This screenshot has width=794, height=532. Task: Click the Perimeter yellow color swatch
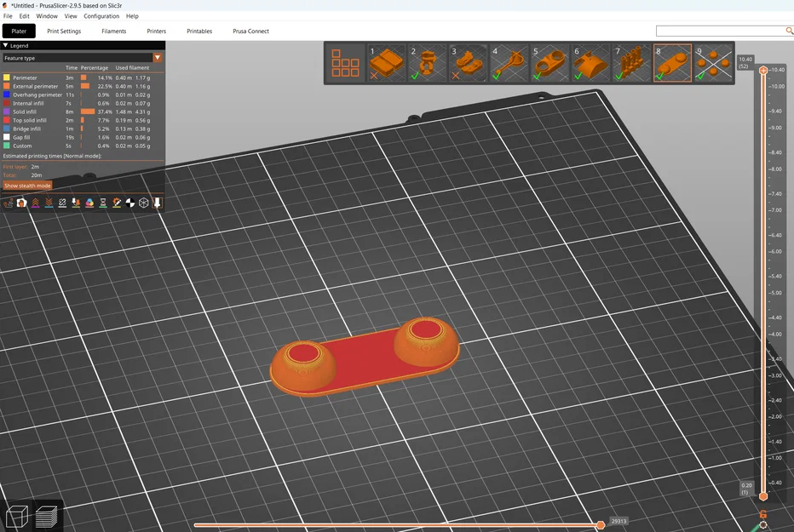(7, 77)
